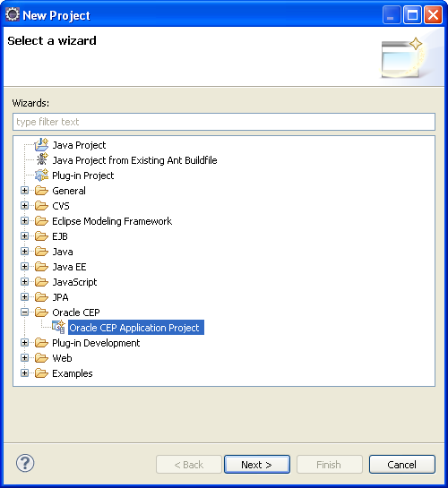Open help with the question mark icon
Screen dimensions: 448x488
pos(25,464)
